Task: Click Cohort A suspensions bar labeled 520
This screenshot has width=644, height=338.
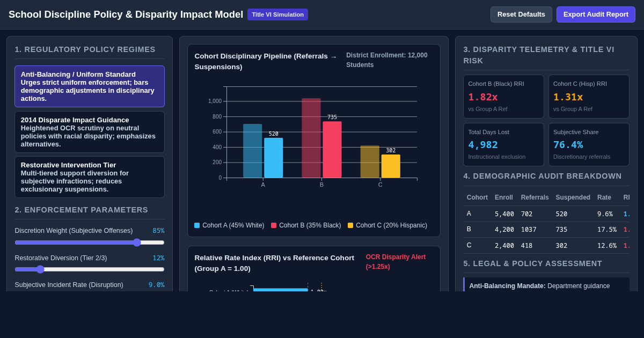Action: [x=273, y=158]
